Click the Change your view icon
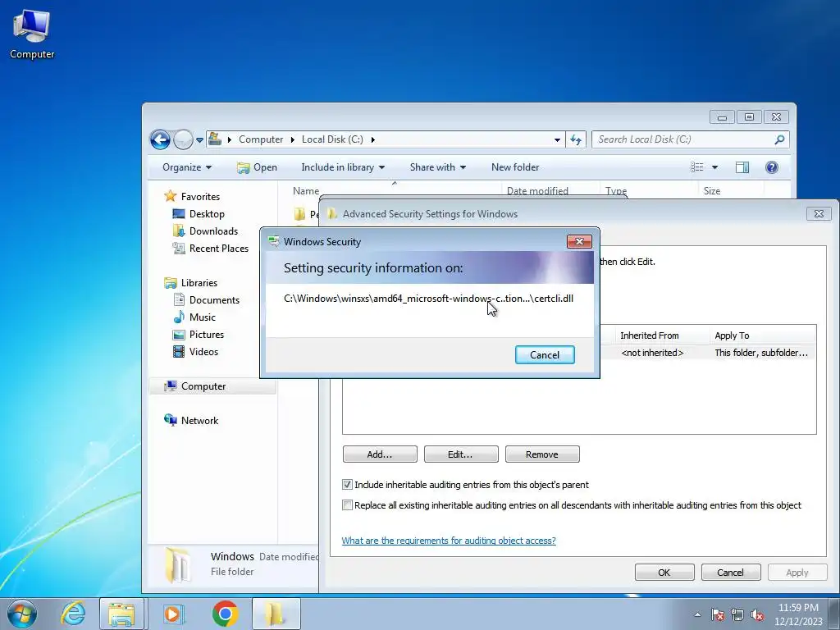The width and height of the screenshot is (840, 630). 697,167
